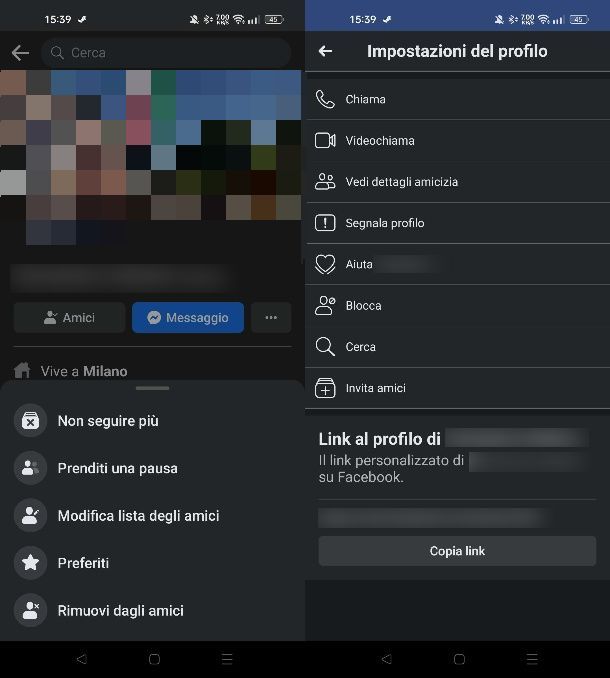Go back from Impostazioni del profilo

[326, 51]
